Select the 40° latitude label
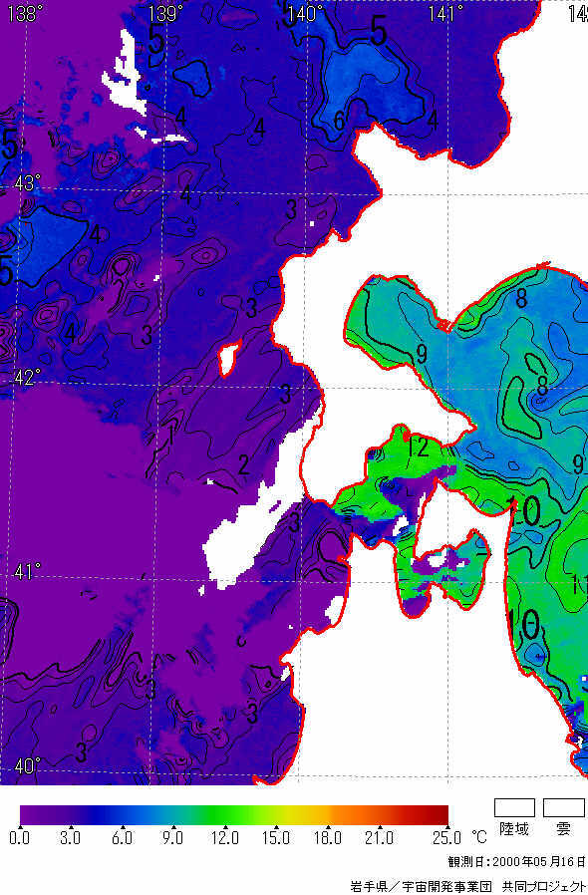 tap(27, 766)
